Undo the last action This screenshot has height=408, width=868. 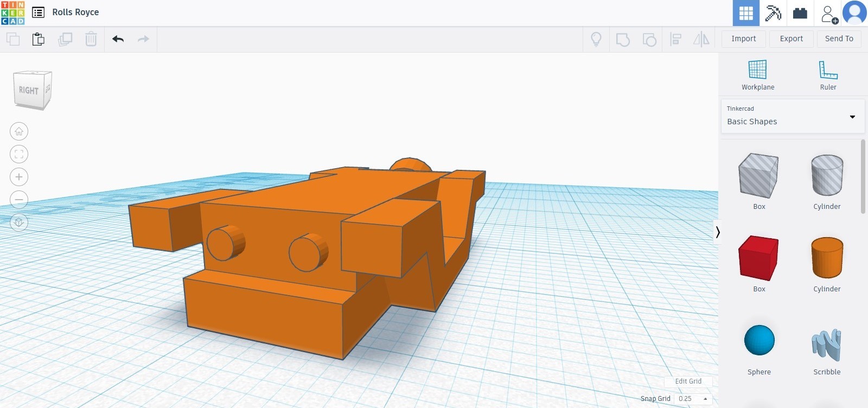click(118, 39)
